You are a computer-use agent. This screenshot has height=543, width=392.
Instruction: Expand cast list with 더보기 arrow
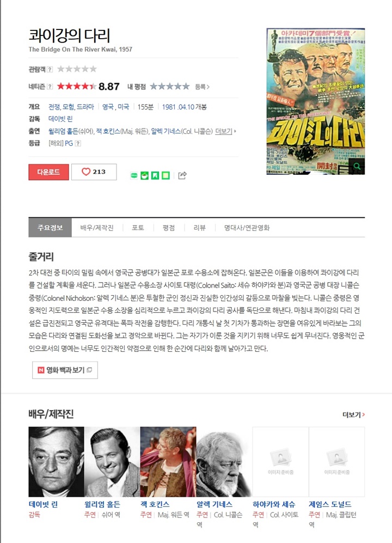tap(225, 131)
